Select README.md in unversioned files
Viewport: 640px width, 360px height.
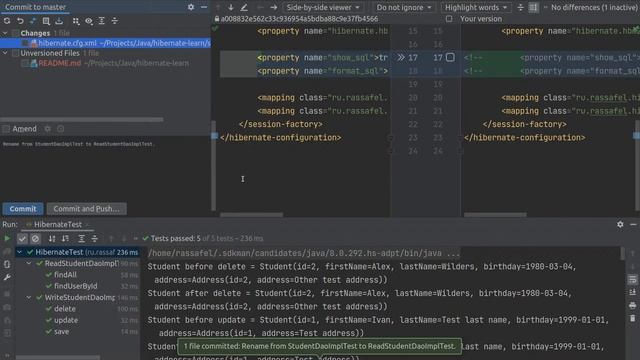click(105, 63)
